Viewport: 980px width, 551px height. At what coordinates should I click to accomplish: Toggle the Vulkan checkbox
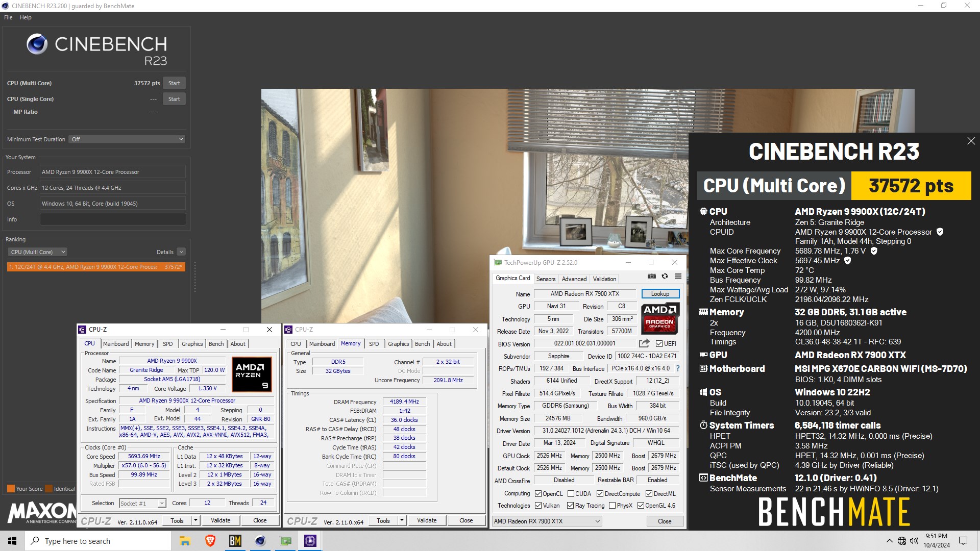538,505
